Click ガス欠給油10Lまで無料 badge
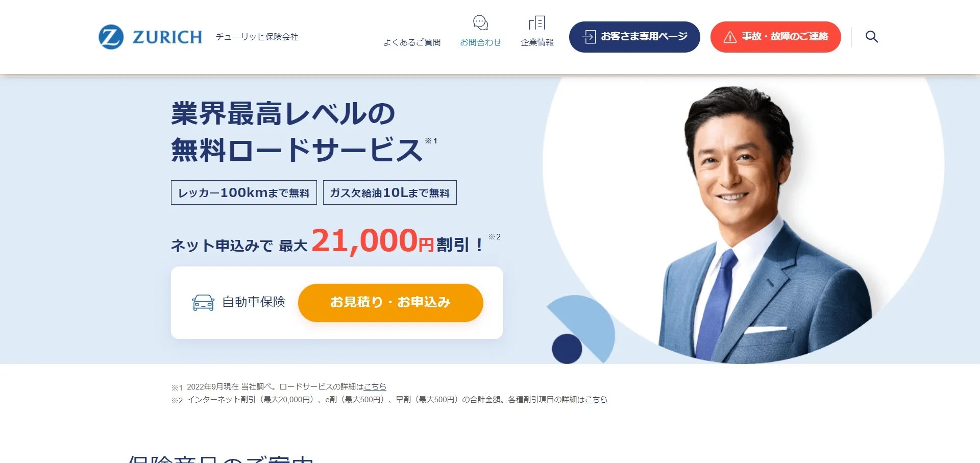Image resolution: width=980 pixels, height=463 pixels. click(x=390, y=192)
